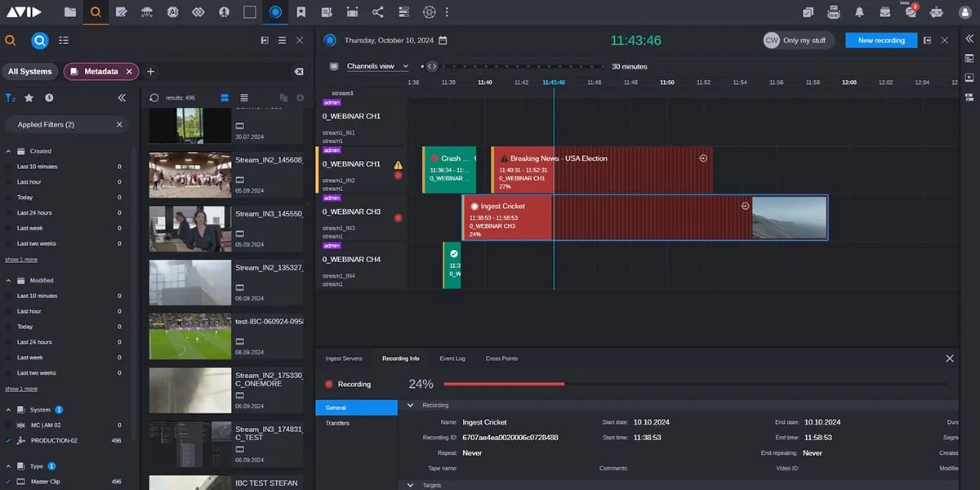Viewport: 980px width, 490px height.
Task: Switch to the Event Log tab
Action: point(452,359)
